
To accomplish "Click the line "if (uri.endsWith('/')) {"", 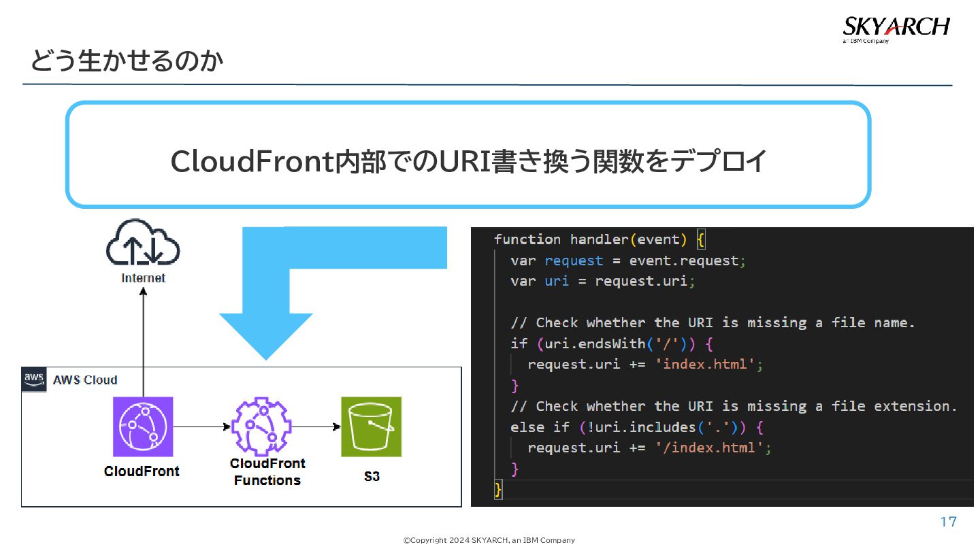I will tap(612, 344).
